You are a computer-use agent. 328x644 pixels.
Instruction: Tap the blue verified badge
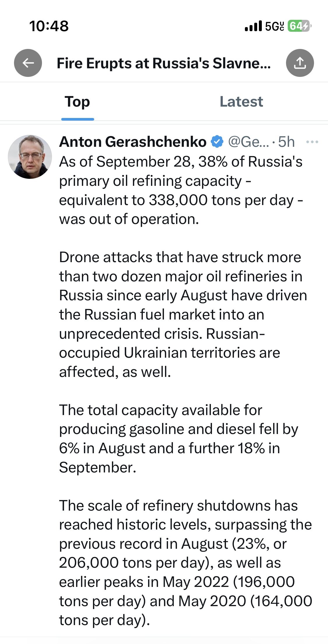(217, 142)
